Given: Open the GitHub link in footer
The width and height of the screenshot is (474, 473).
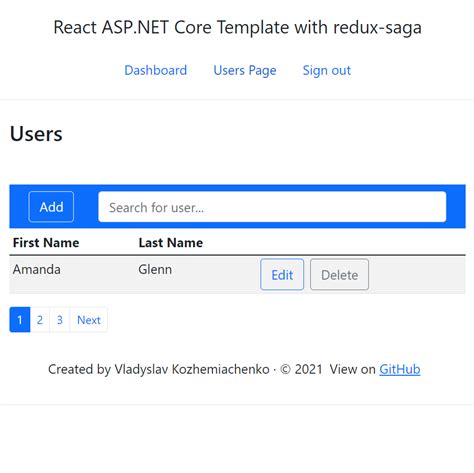Looking at the screenshot, I should tap(400, 369).
